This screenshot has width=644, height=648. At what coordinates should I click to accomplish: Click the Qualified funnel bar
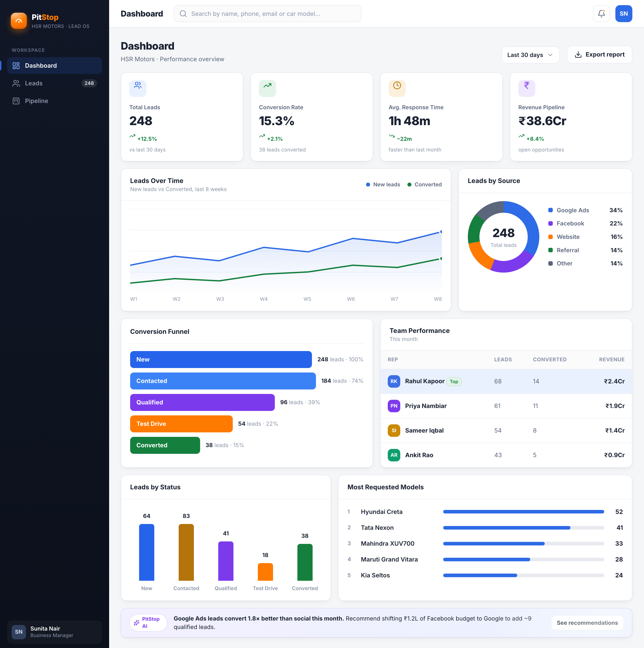tap(202, 402)
